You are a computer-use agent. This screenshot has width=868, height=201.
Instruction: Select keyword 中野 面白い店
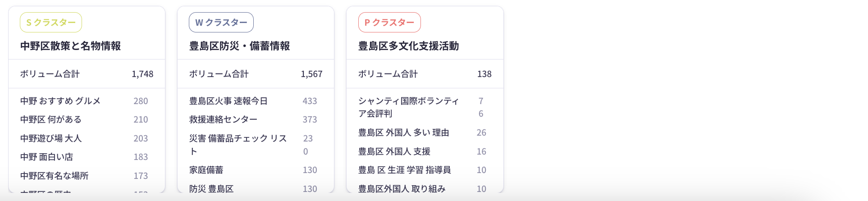click(46, 157)
